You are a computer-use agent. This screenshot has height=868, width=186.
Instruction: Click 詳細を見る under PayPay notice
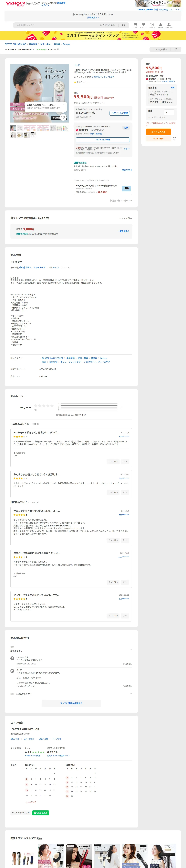click(93, 18)
